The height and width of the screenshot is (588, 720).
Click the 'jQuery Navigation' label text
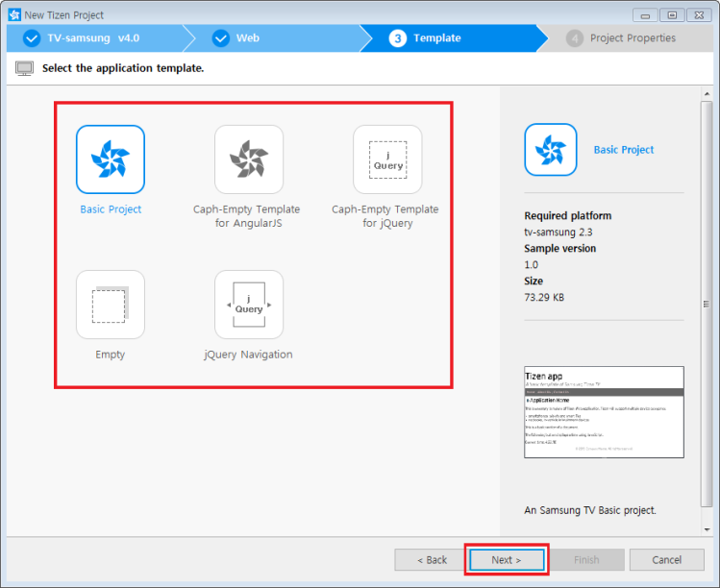pyautogui.click(x=248, y=355)
